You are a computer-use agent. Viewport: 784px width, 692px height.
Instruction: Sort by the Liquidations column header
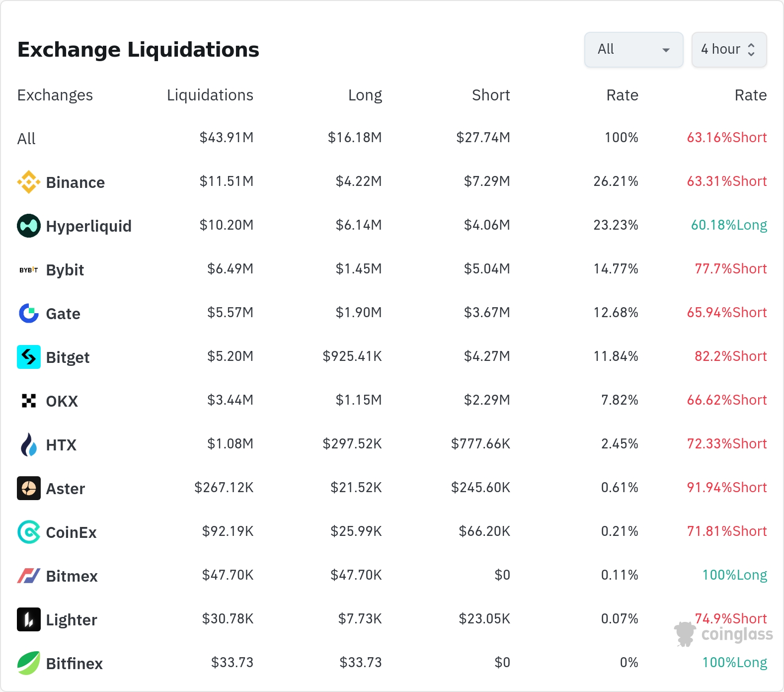[210, 95]
